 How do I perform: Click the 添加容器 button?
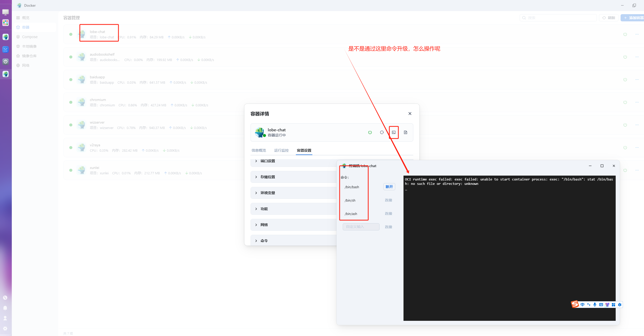tap(633, 18)
